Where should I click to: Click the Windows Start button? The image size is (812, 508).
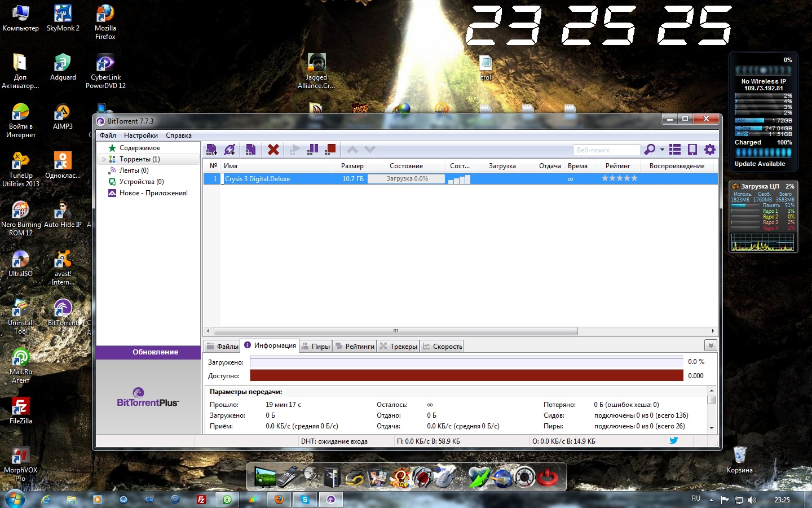[14, 500]
